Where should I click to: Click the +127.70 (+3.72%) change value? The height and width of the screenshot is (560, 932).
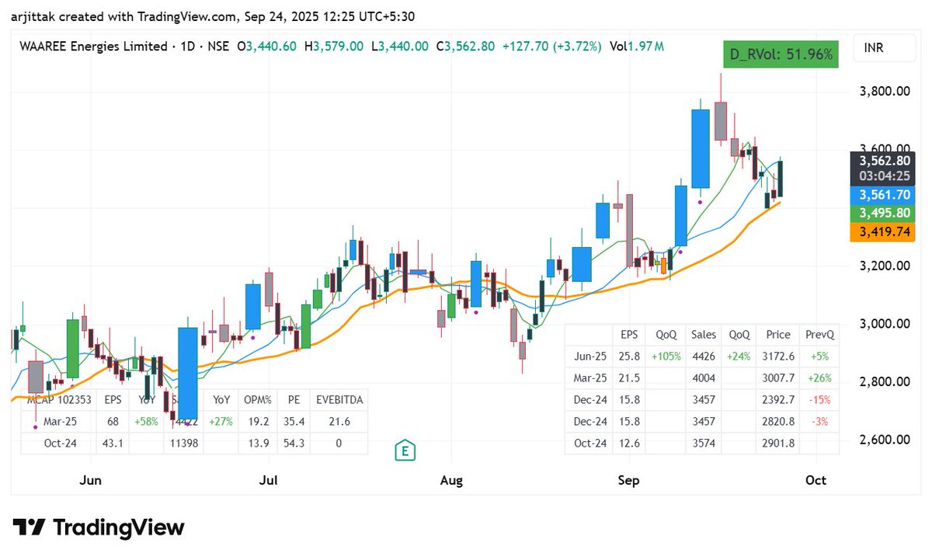click(x=551, y=47)
